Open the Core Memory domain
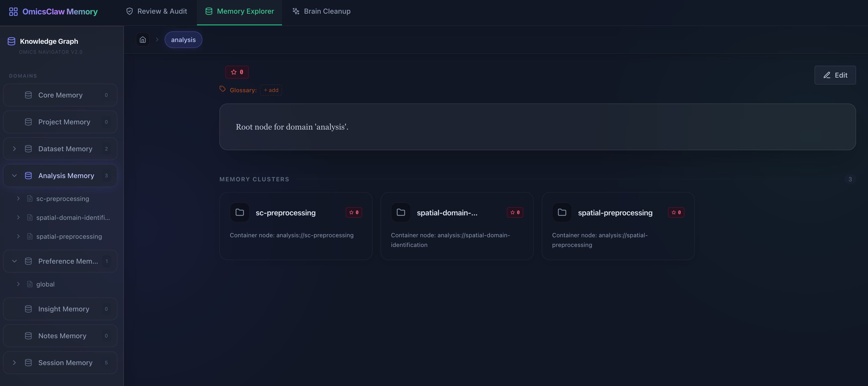This screenshot has width=868, height=386. 60,95
